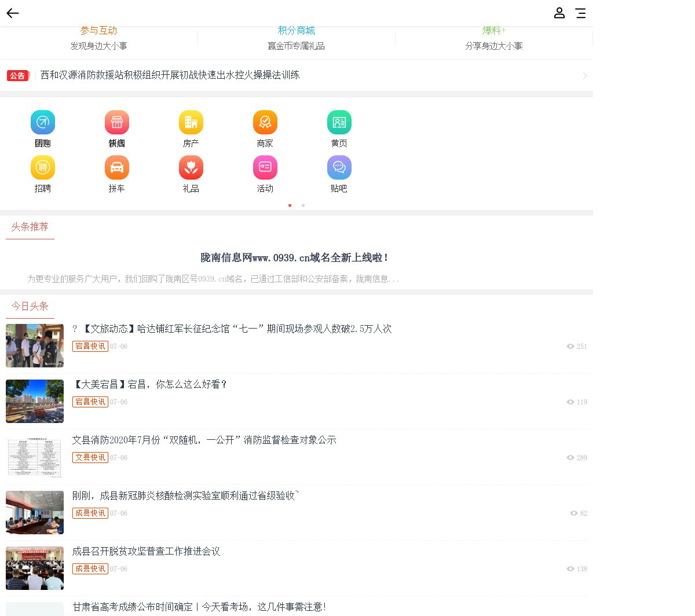Screen dimensions: 695x616
Task: Open the 积分商城 points mall
Action: tap(297, 31)
